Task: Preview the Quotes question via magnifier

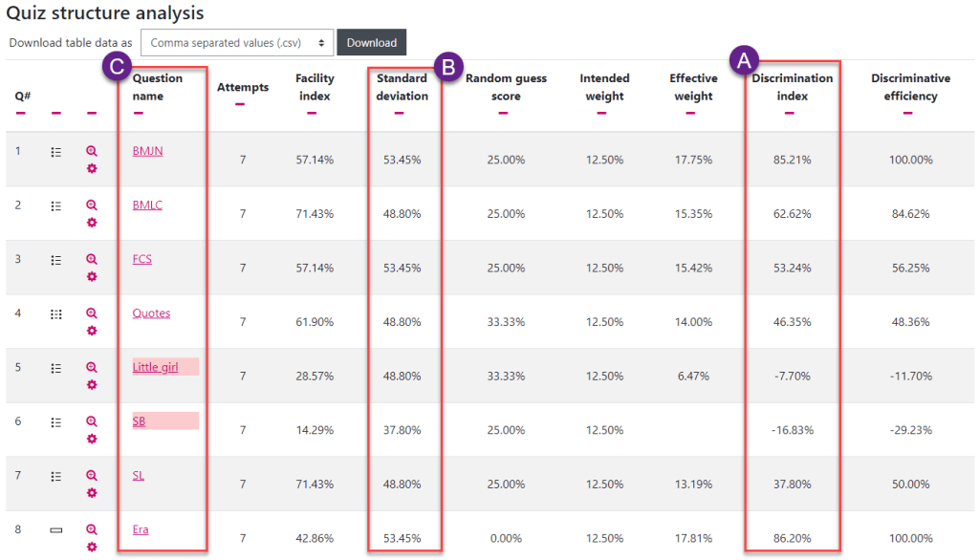Action: [x=92, y=313]
